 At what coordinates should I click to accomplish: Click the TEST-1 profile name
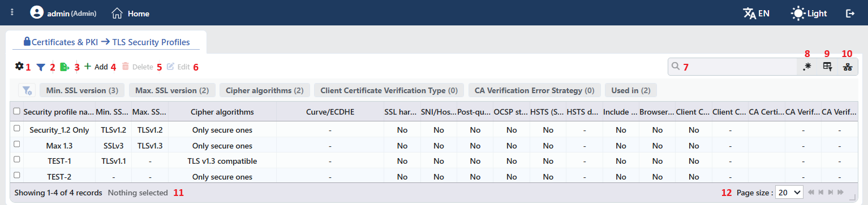(59, 161)
